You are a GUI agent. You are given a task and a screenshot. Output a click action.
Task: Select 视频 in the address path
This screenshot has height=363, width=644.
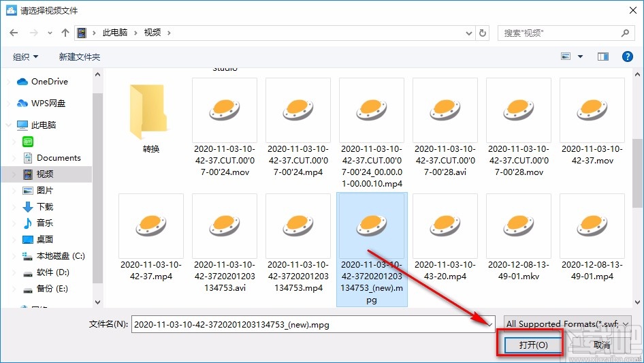152,33
